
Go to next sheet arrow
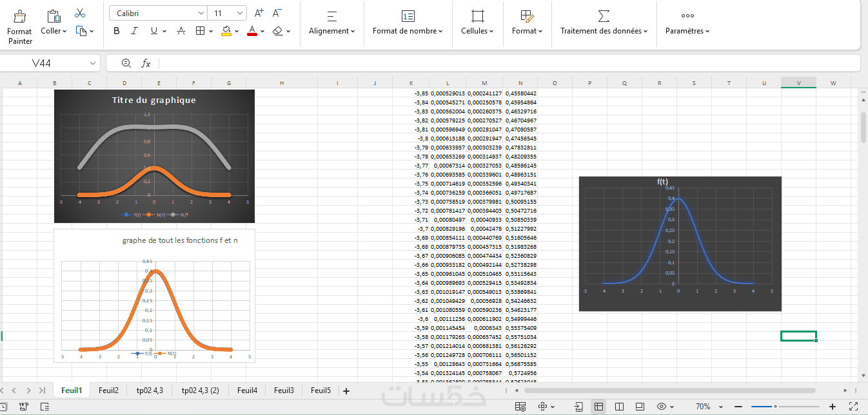click(28, 391)
